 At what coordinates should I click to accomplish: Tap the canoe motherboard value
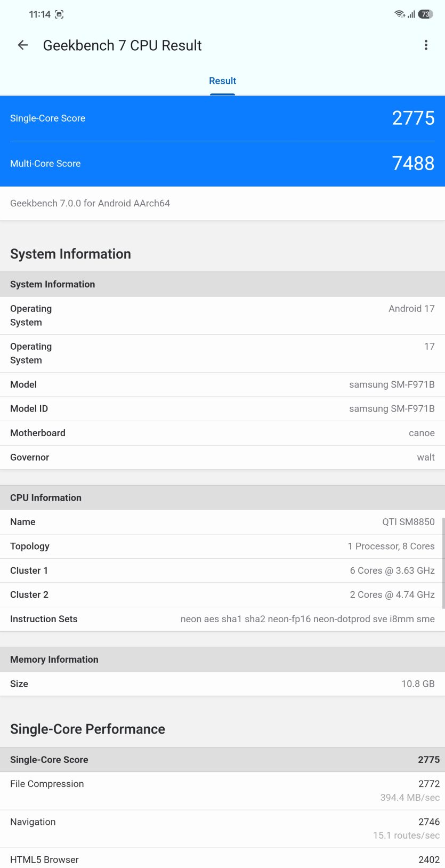tap(422, 433)
